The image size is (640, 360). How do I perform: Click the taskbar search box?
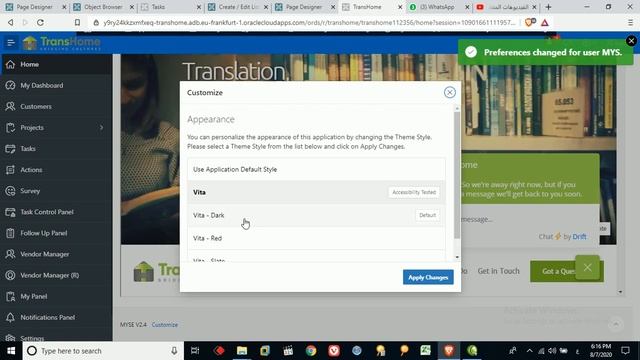click(x=103, y=351)
